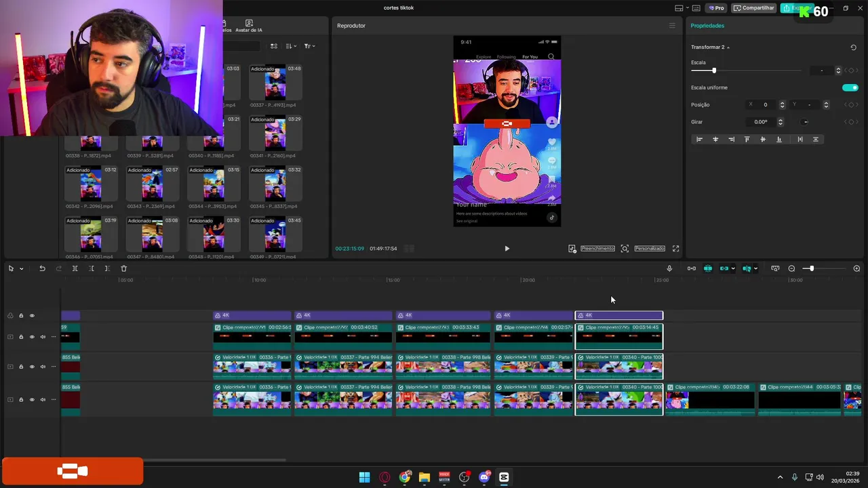The image size is (868, 488).
Task: Click the Personalizado ratio button
Action: [650, 249]
